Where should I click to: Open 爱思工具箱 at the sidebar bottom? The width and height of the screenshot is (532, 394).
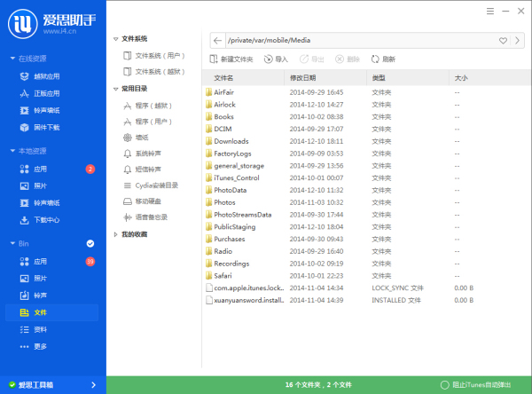[x=35, y=385]
